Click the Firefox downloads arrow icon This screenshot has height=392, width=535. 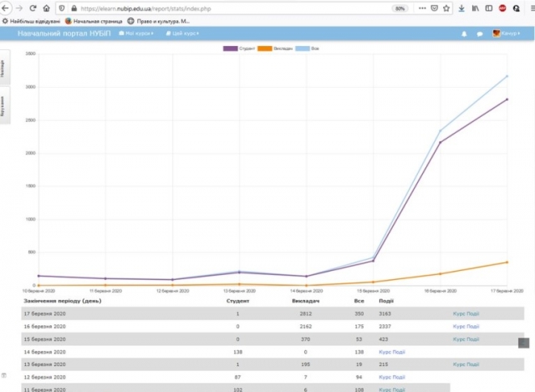tap(461, 8)
